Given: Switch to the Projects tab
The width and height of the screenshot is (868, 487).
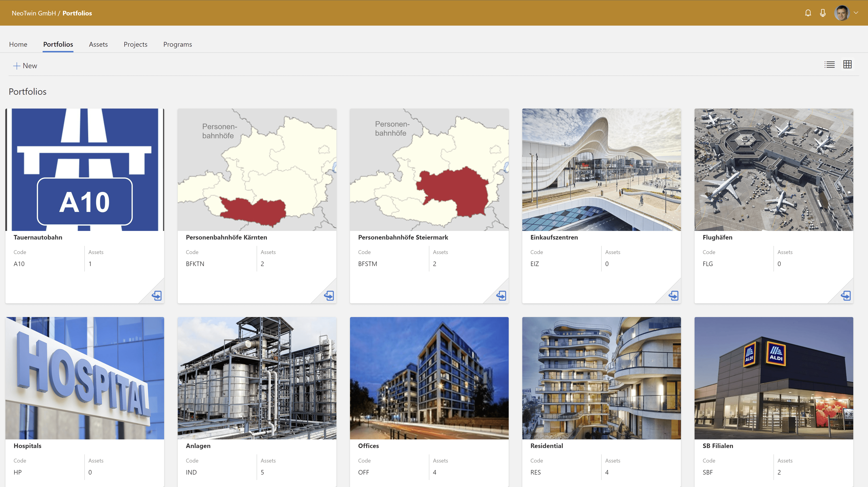Looking at the screenshot, I should 136,44.
